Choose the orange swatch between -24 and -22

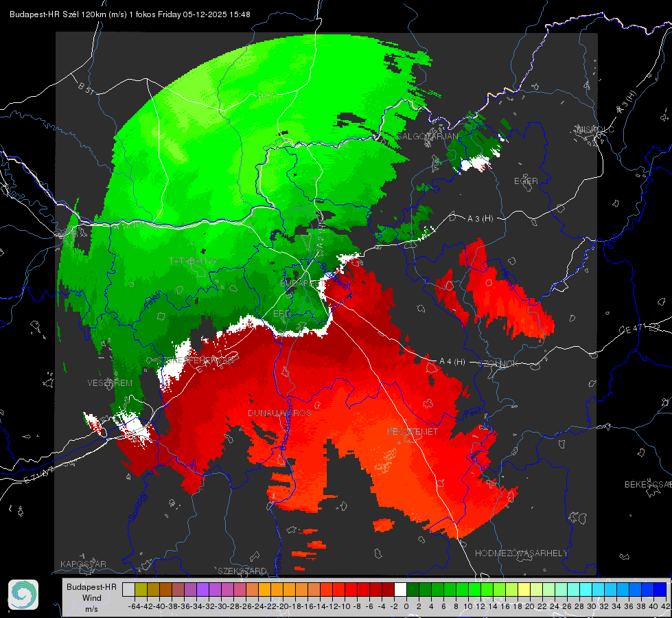pyautogui.click(x=264, y=590)
